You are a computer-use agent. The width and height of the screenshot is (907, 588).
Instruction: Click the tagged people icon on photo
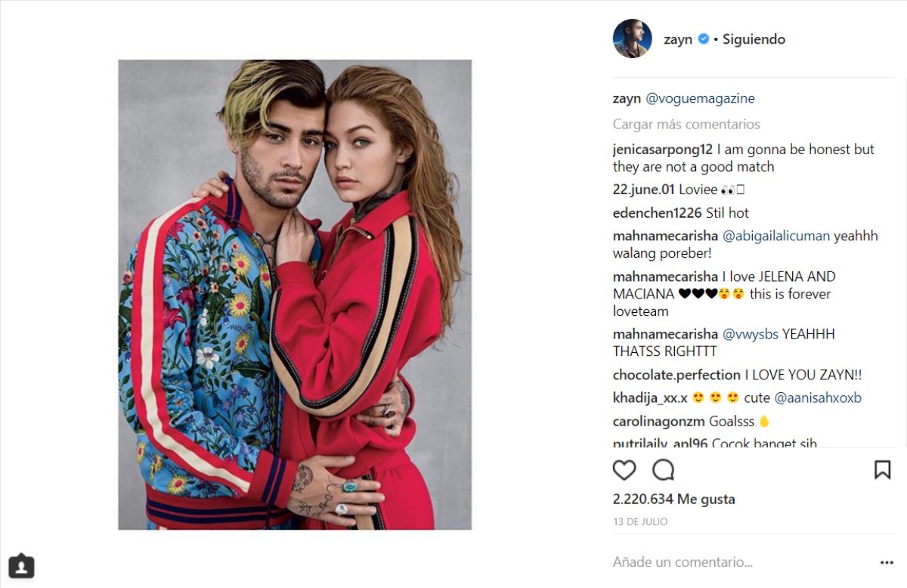21,565
